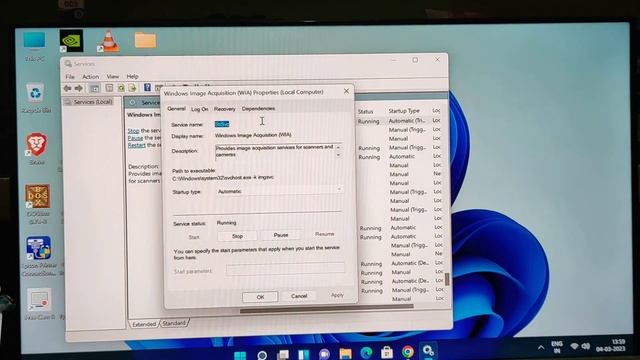The width and height of the screenshot is (640, 360).
Task: Click the blue Help toolbar icon
Action: (x=147, y=88)
